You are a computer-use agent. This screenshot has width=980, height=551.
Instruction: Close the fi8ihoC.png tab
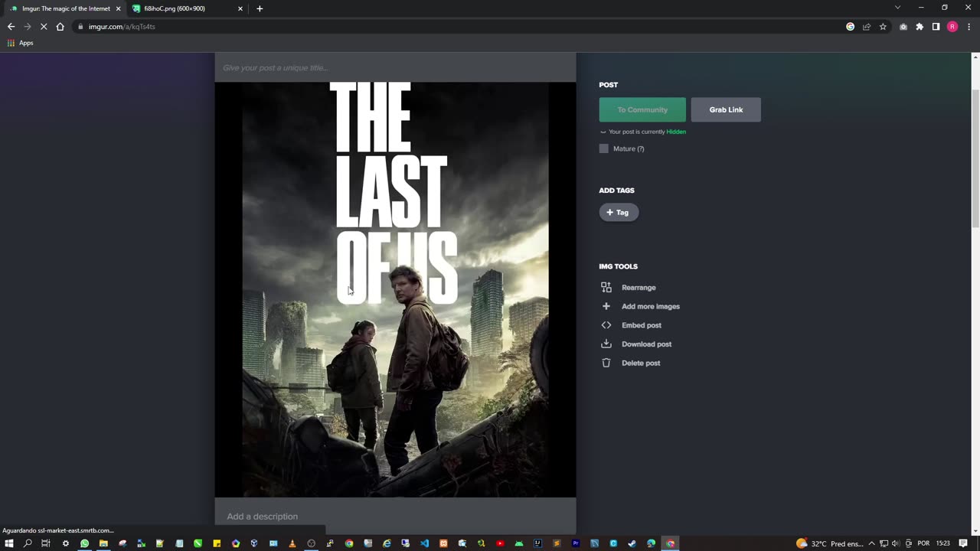240,8
